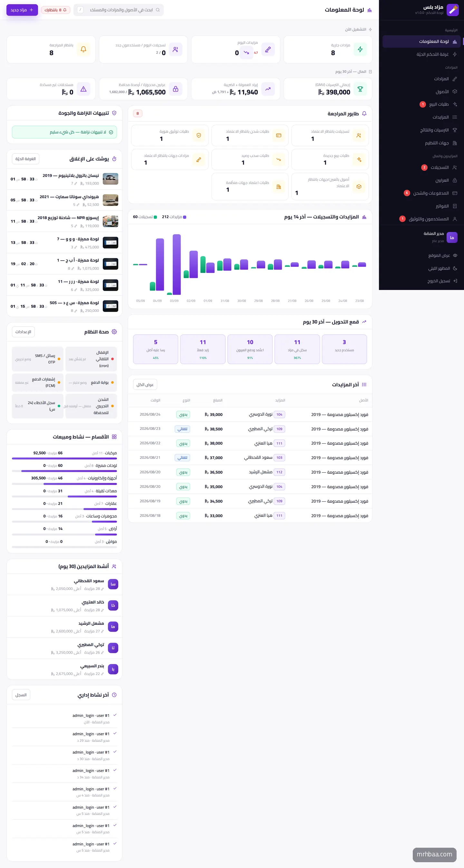Open the الإعدادات button in صحة النظام
The width and height of the screenshot is (464, 868).
pos(23,332)
